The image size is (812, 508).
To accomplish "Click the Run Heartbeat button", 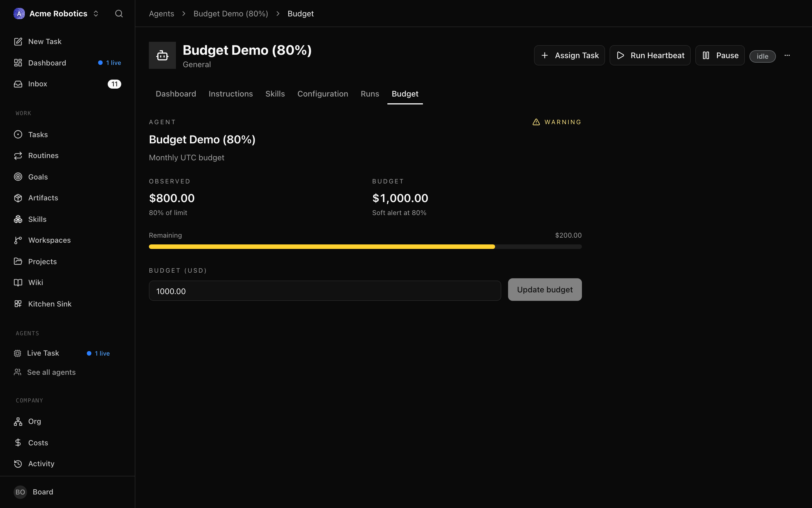I will coord(650,55).
